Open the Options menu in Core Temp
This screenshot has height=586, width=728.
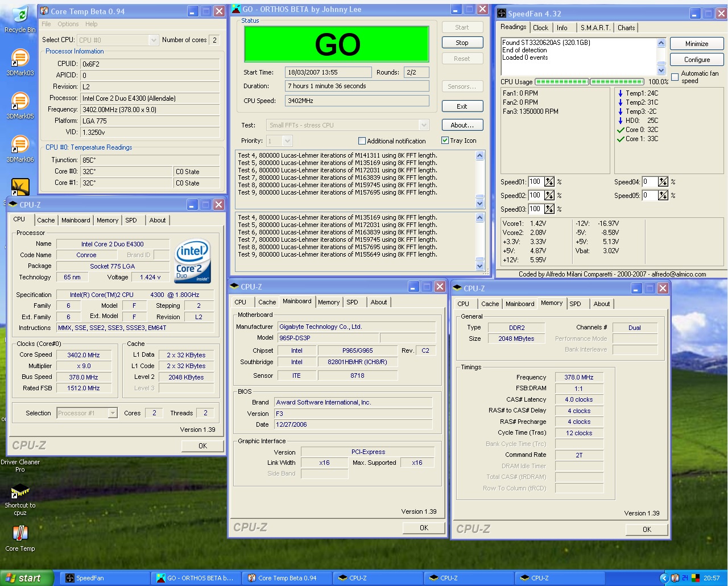68,24
